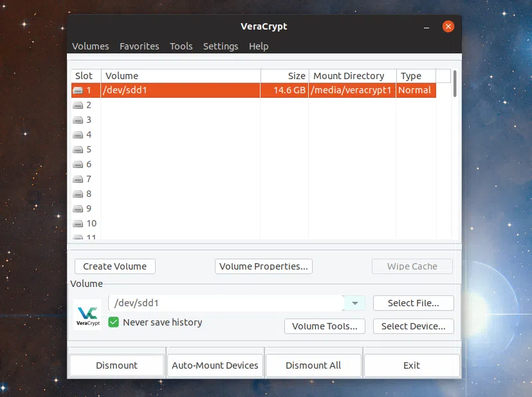
Task: Click the Wipe Cache button
Action: coord(412,266)
